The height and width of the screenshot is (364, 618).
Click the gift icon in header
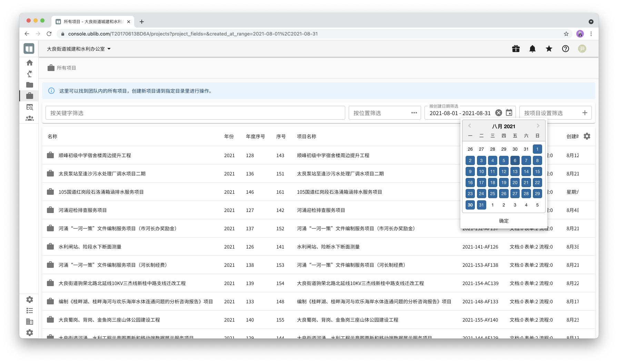[x=516, y=49]
